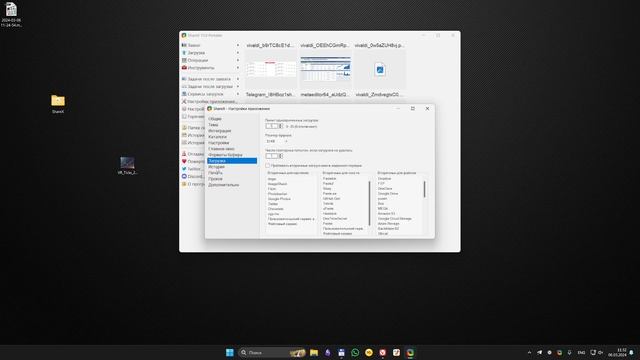The height and width of the screenshot is (360, 640).
Task: Click the retry upload count spinner arrows
Action: [280, 156]
